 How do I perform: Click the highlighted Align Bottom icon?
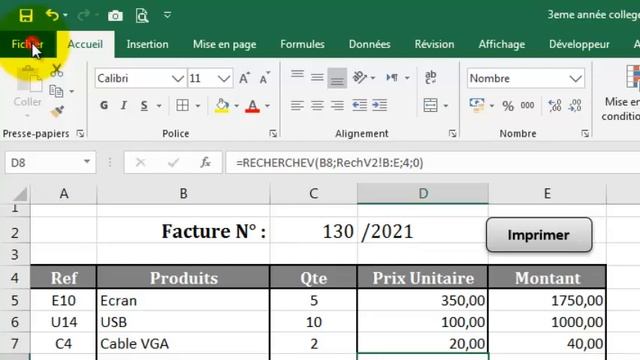337,78
